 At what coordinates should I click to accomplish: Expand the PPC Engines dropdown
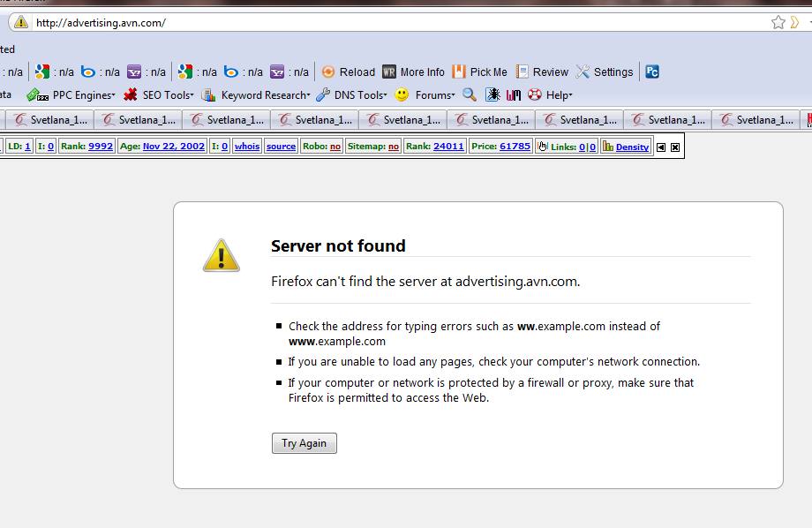click(x=71, y=94)
